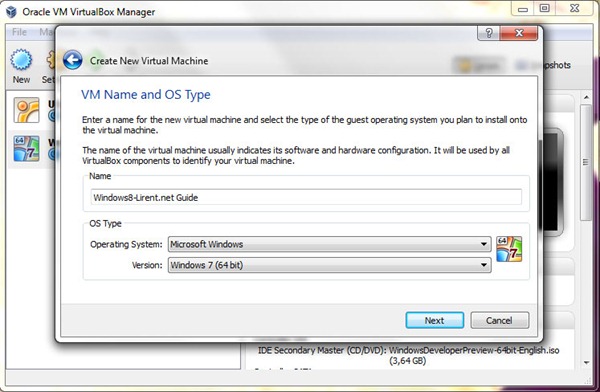Select the Windows 7 64-bit VM in list
Viewport: 600px width, 392px height.
tap(26, 149)
